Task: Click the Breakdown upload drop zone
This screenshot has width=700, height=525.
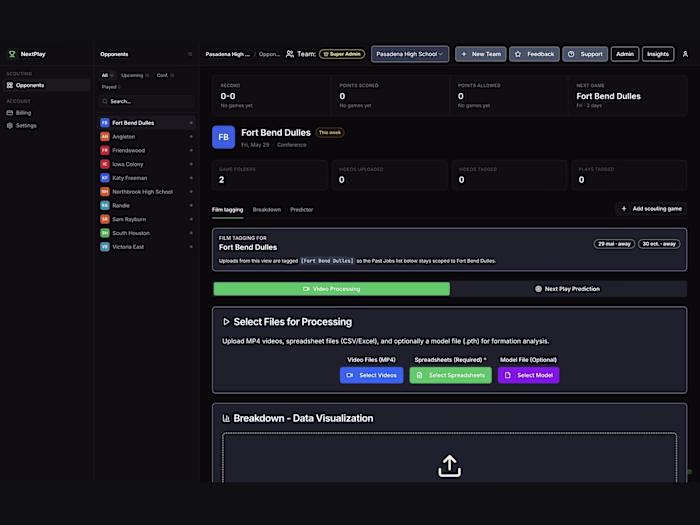Action: (450, 458)
